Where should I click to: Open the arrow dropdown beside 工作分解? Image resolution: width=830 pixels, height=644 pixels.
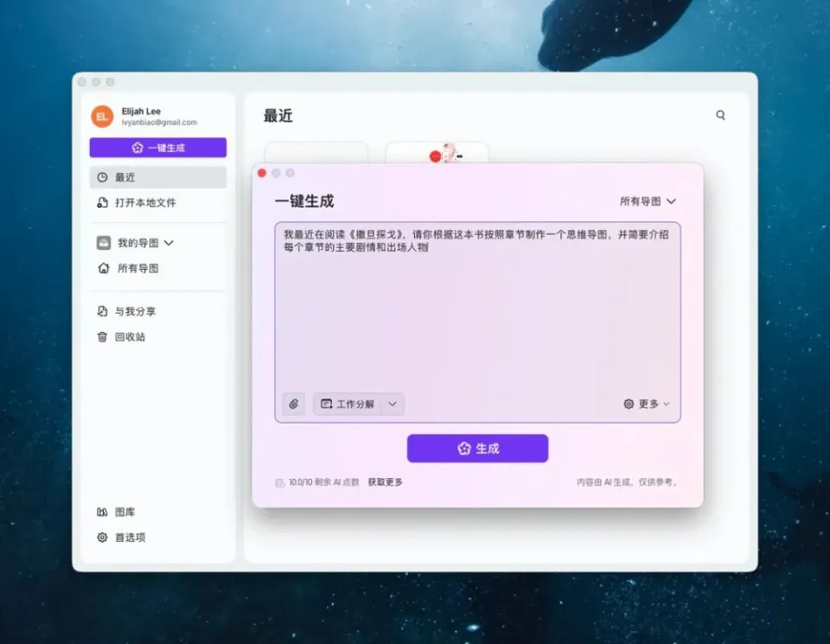[x=393, y=404]
